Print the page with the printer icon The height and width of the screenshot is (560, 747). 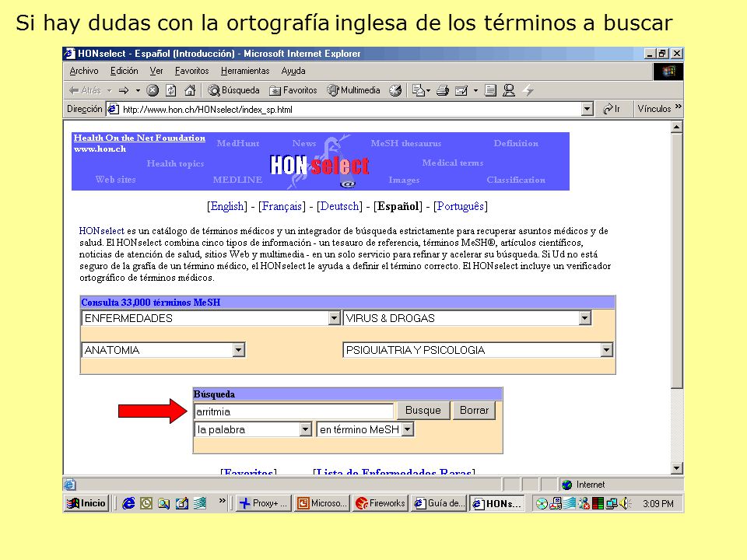443,90
